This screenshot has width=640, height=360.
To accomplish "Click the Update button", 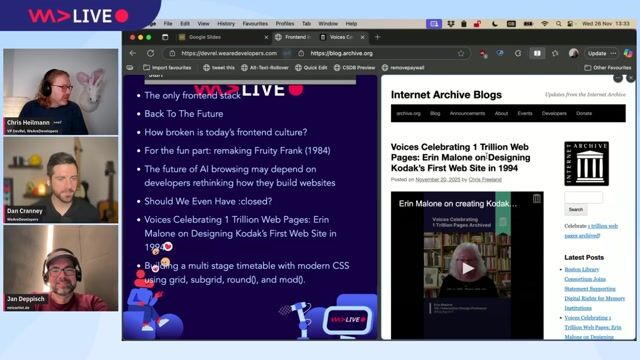I will [597, 53].
